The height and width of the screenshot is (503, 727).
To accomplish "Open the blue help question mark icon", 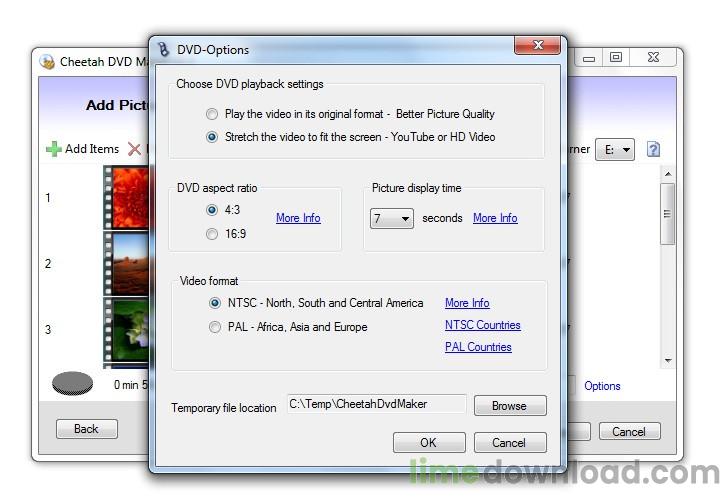I will pyautogui.click(x=653, y=150).
